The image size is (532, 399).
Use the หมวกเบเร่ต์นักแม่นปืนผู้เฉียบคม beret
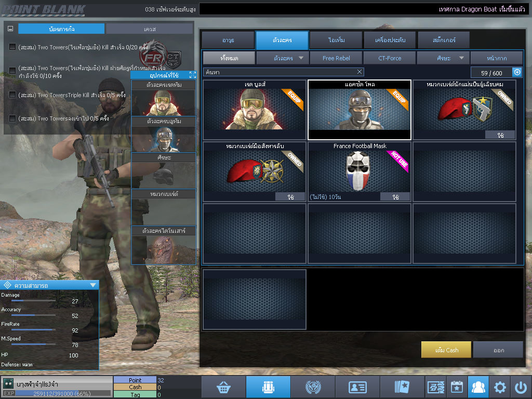pos(500,135)
